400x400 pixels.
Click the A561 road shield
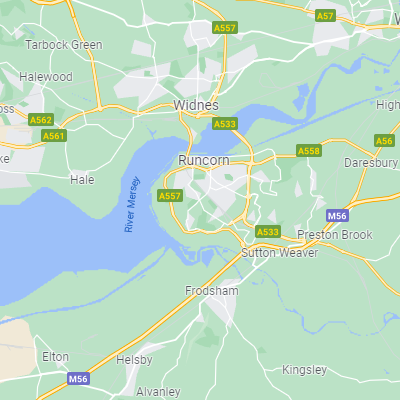(x=54, y=136)
